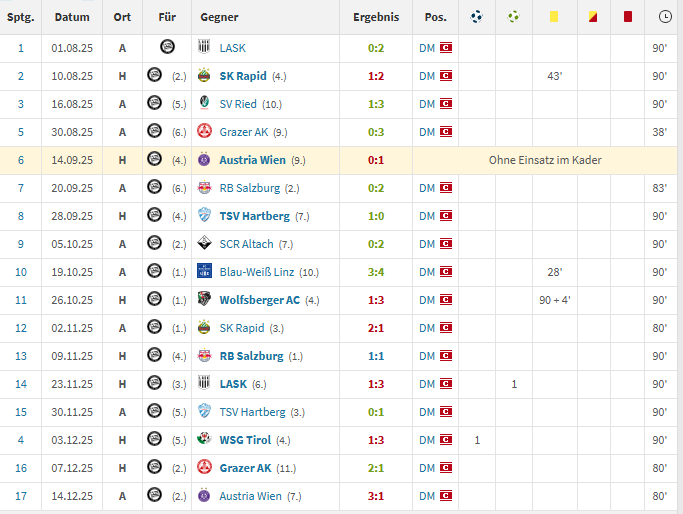This screenshot has width=683, height=514.
Task: Click the SV Ried club crest
Action: (204, 104)
